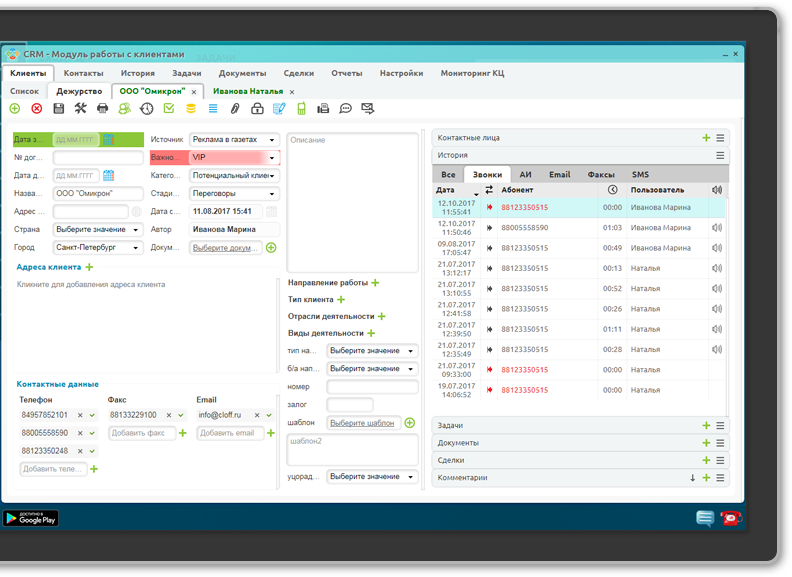Add Тип клиента using its plus button

341,300
